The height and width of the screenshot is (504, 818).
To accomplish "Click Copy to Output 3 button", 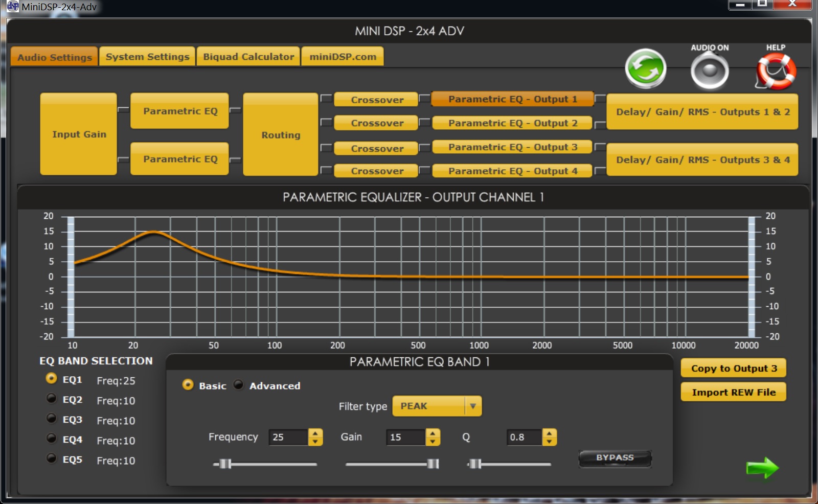I will pos(734,368).
